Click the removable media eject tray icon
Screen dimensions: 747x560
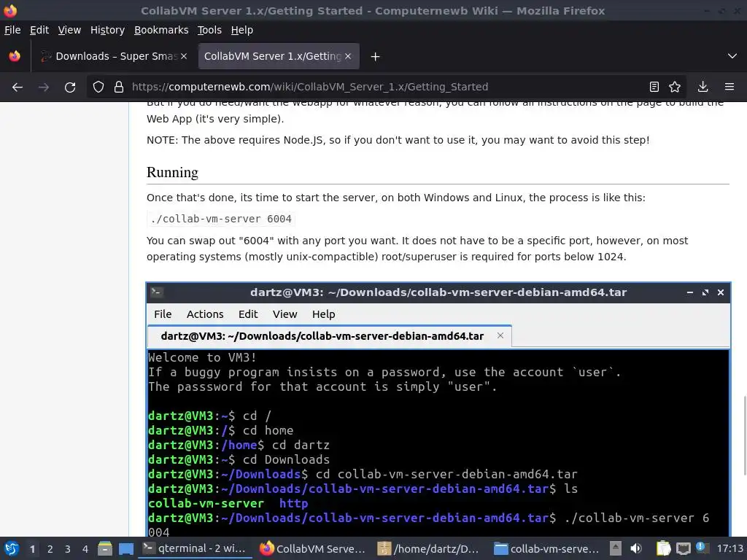[616, 548]
